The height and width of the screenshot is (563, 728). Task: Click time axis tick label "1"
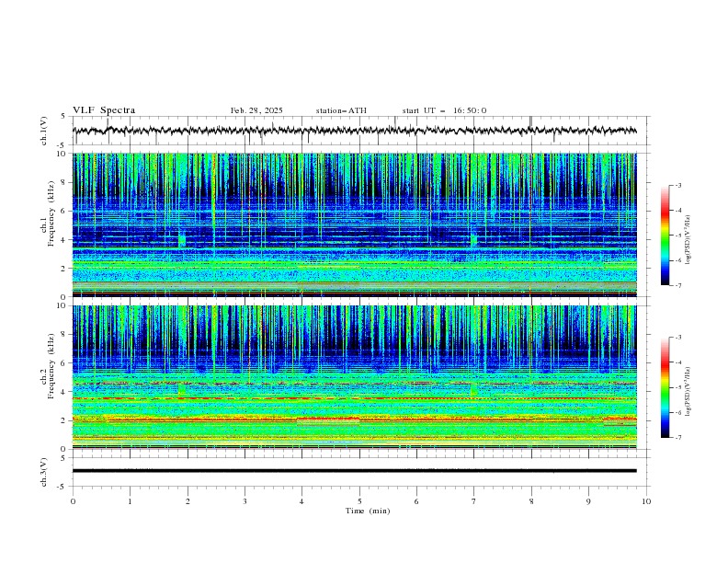click(130, 501)
